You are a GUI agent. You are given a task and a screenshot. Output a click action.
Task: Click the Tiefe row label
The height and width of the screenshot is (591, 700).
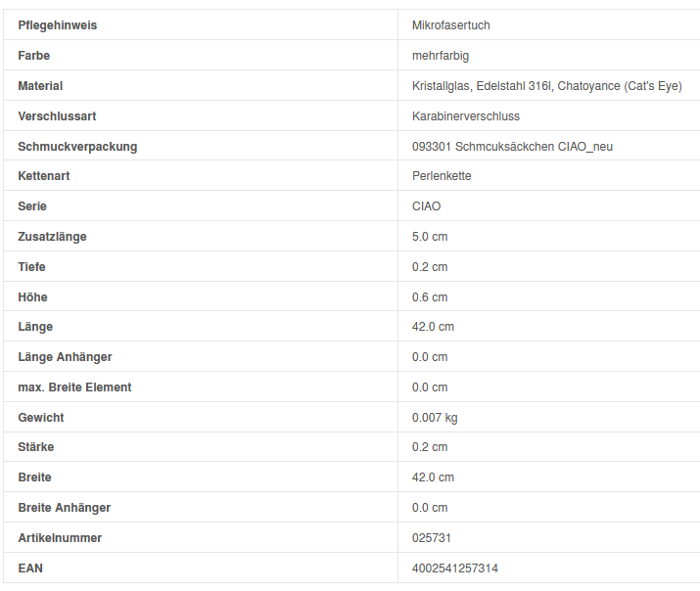[x=31, y=267]
